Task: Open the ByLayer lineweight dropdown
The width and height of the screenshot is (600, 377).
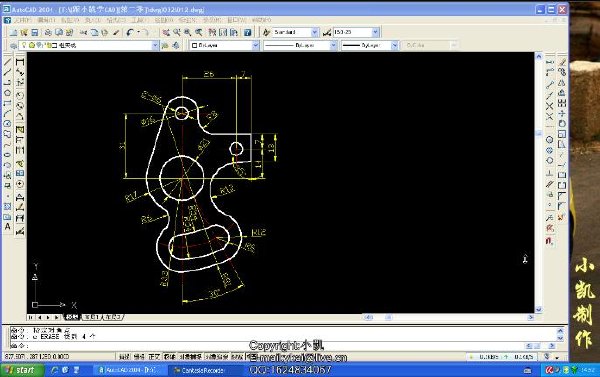Action: (x=395, y=46)
